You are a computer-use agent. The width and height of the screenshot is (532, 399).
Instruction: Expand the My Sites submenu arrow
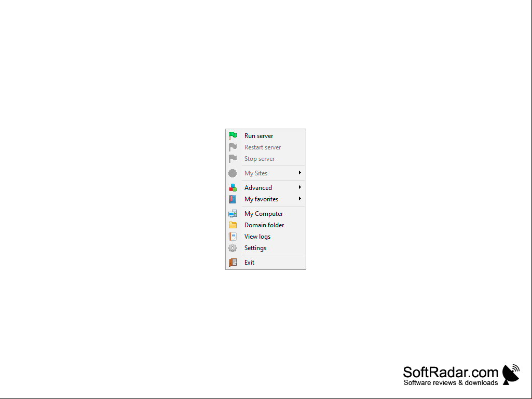300,173
